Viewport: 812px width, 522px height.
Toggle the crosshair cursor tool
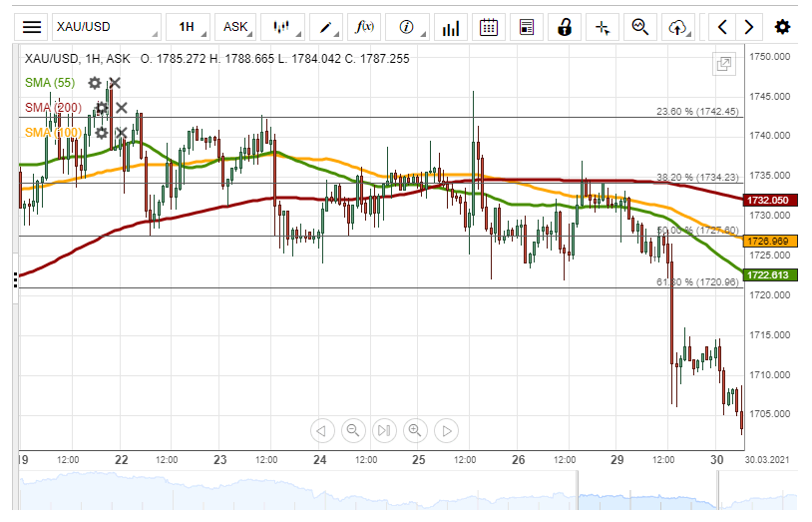click(602, 27)
